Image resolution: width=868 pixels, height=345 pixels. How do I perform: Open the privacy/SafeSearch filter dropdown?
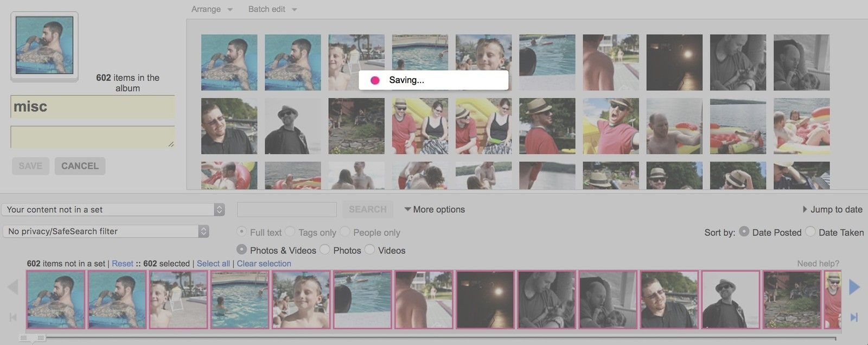coord(106,231)
